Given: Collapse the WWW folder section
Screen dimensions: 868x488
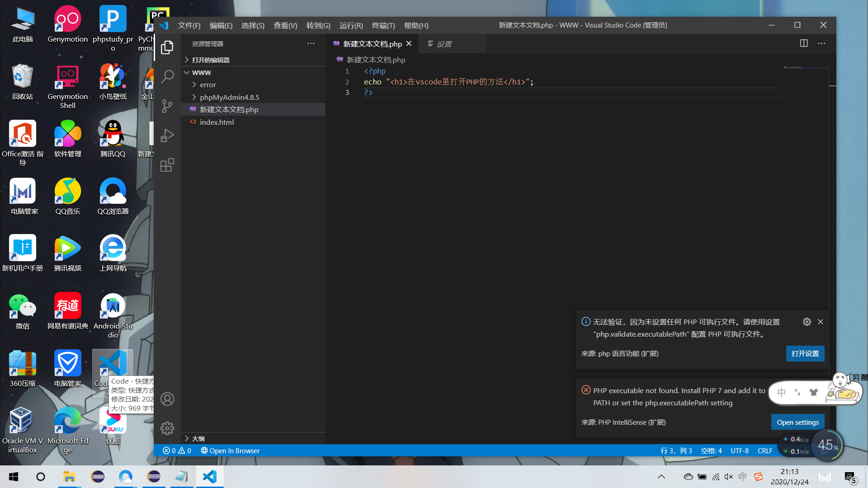Looking at the screenshot, I should [201, 72].
